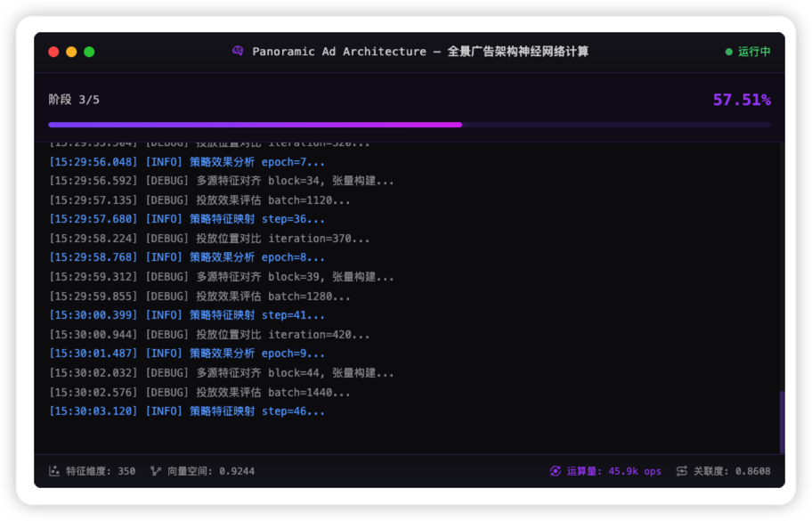This screenshot has height=521, width=812.
Task: Click the vector space branch icon
Action: click(155, 471)
